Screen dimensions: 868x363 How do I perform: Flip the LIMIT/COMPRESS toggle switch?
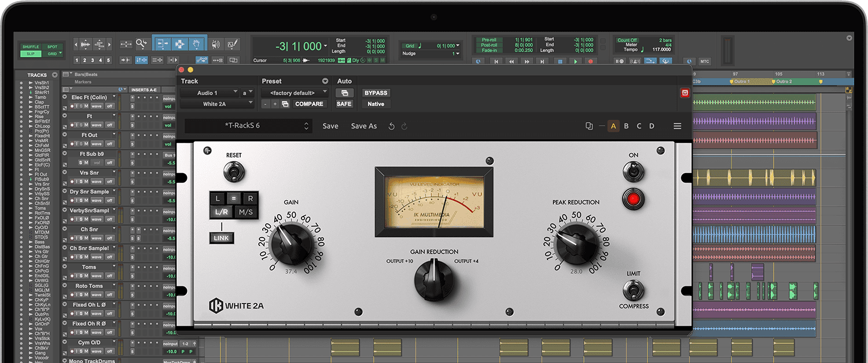633,289
